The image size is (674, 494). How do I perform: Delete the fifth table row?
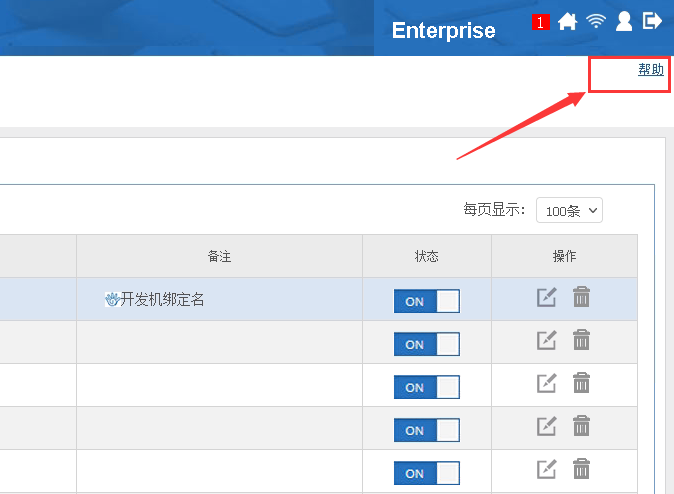581,470
